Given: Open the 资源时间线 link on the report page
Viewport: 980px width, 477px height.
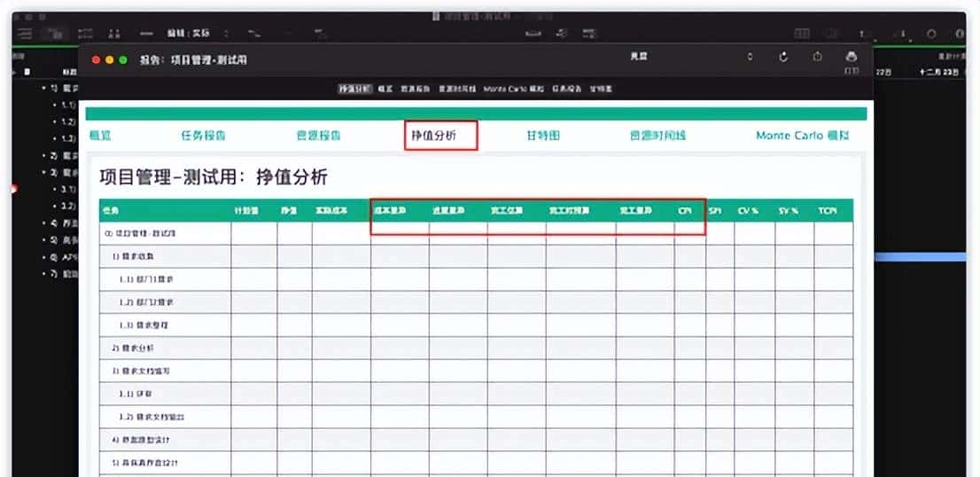Looking at the screenshot, I should pyautogui.click(x=658, y=135).
